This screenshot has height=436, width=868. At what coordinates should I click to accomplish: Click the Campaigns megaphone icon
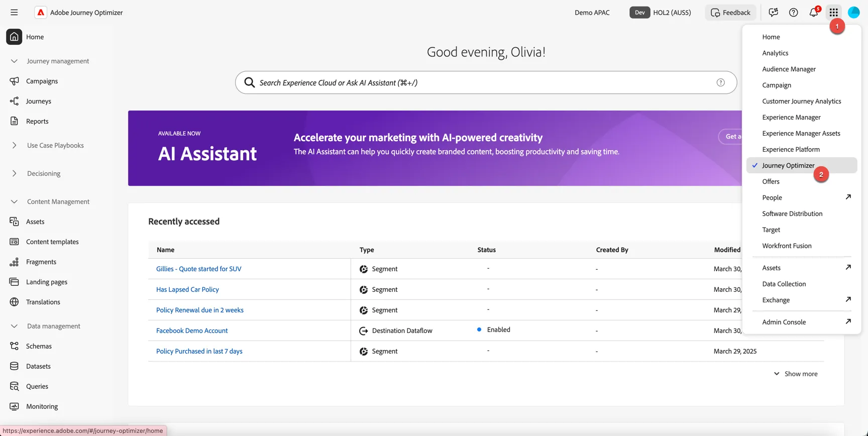tap(14, 81)
